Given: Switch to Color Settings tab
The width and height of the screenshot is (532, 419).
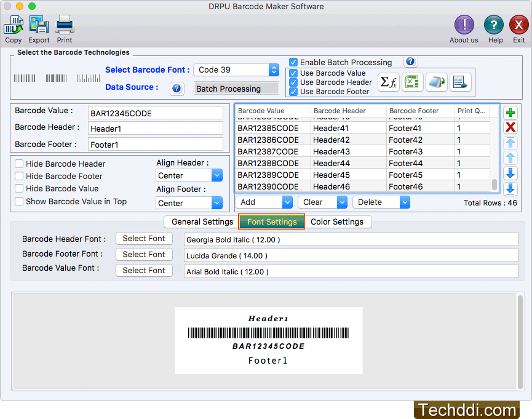Looking at the screenshot, I should coord(337,221).
